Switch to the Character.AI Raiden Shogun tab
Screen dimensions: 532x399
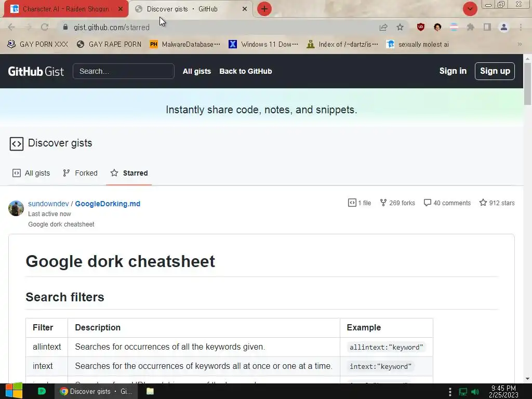[66, 9]
